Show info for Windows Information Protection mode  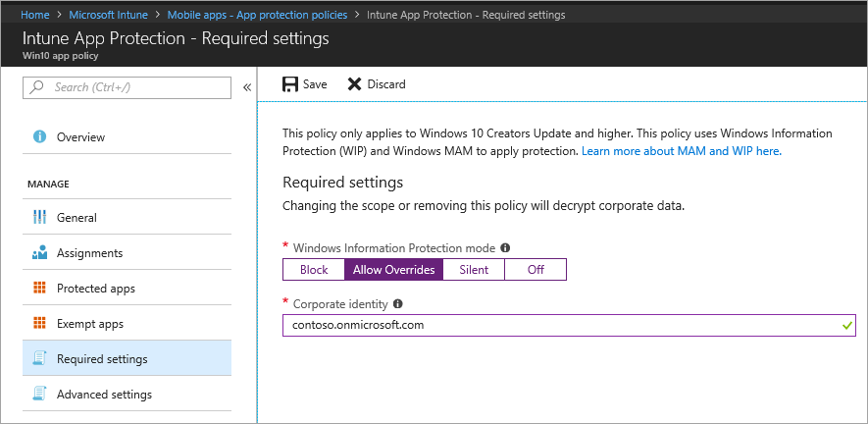pos(505,248)
